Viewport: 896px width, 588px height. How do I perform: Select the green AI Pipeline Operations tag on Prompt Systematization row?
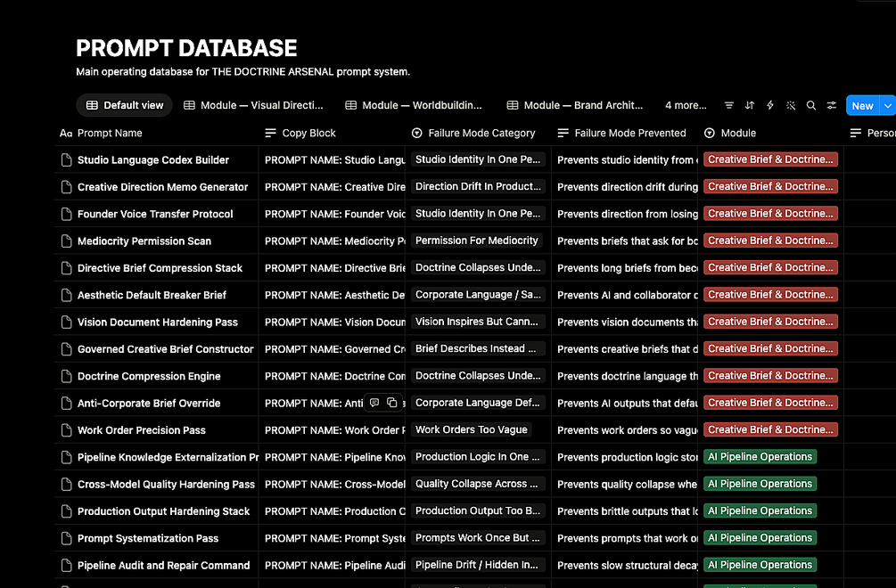[x=760, y=538]
